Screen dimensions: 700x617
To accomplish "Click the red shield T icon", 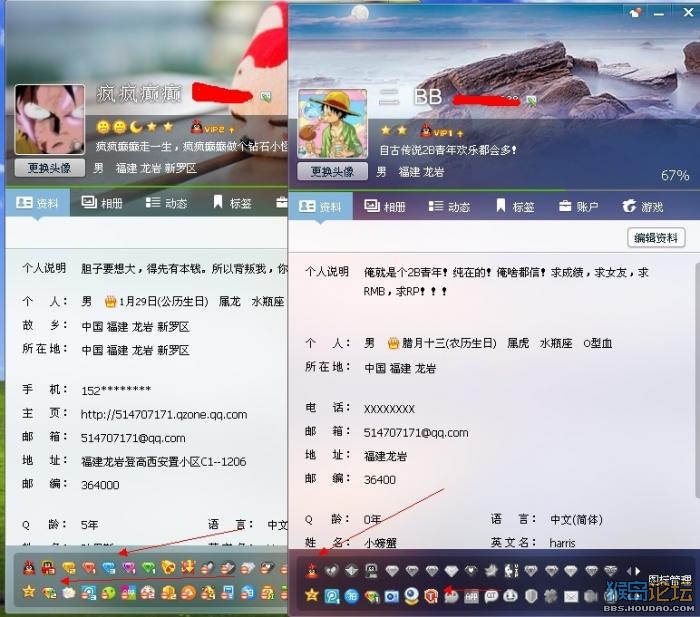I will [431, 596].
